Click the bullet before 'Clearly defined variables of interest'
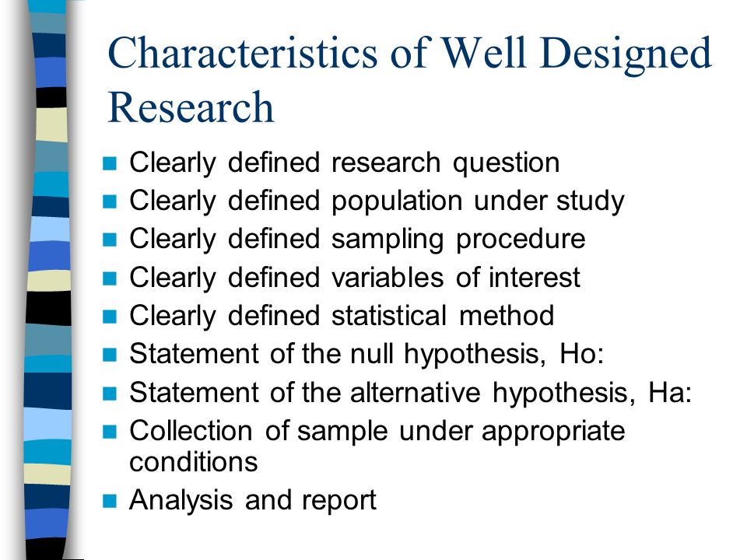 (x=110, y=278)
